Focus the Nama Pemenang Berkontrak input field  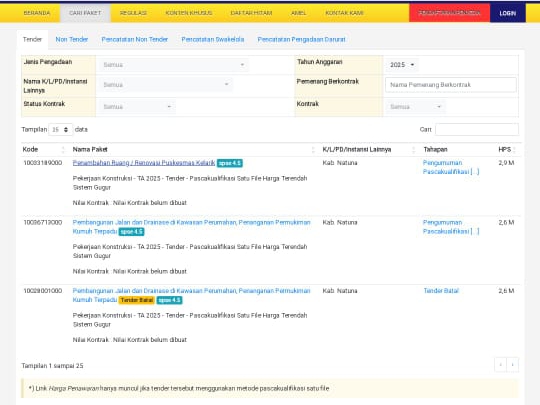point(451,85)
